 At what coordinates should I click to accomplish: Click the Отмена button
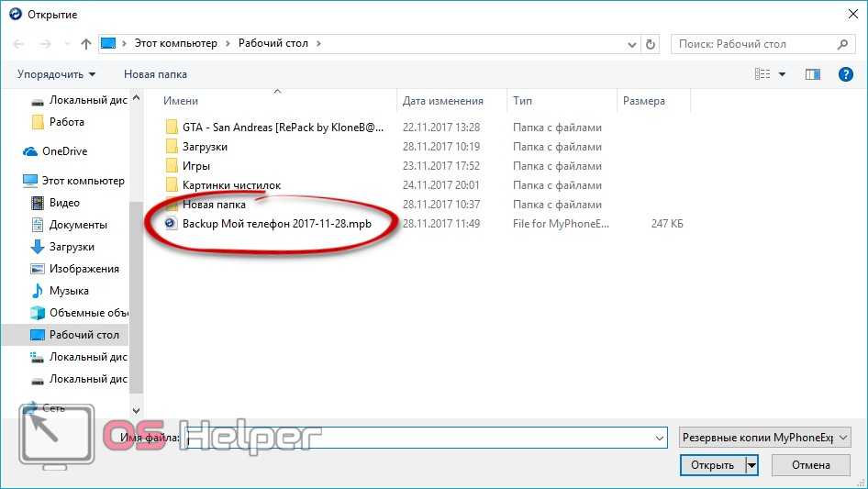pos(811,465)
